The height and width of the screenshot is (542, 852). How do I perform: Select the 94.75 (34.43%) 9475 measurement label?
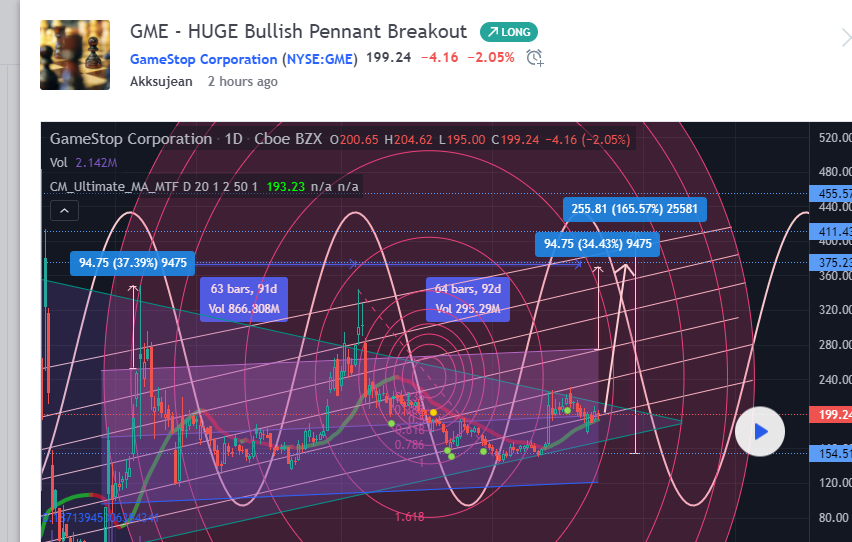pos(598,244)
